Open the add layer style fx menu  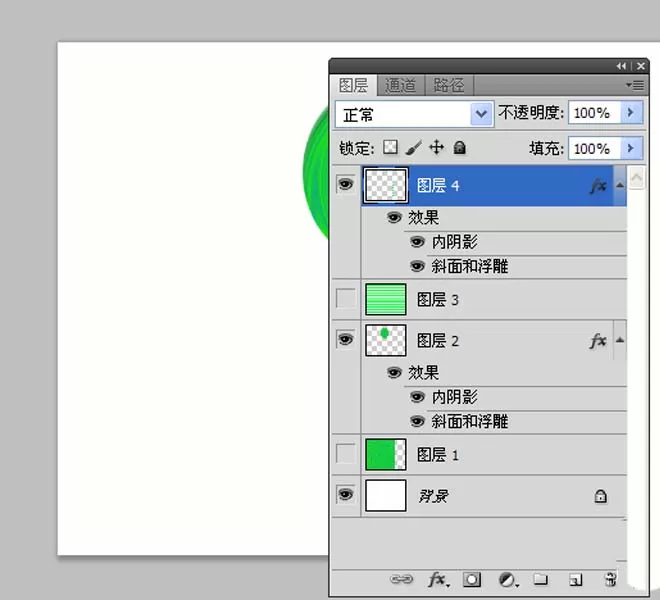(438, 579)
